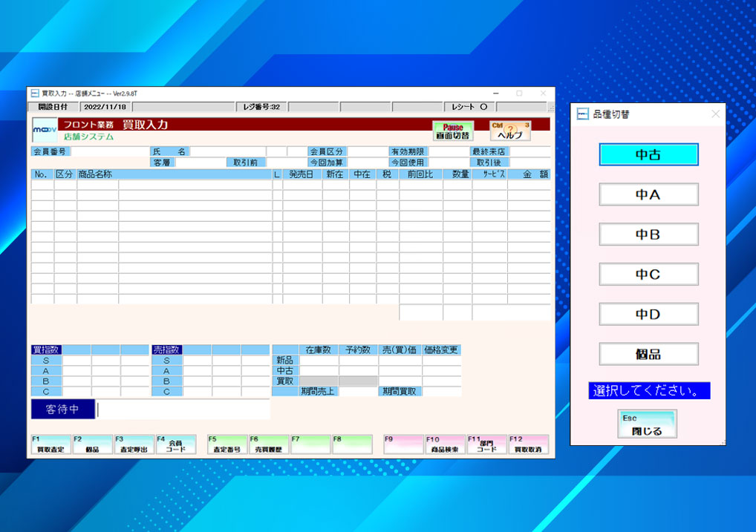Click the 取引後 label
The width and height of the screenshot is (756, 532).
click(x=489, y=162)
